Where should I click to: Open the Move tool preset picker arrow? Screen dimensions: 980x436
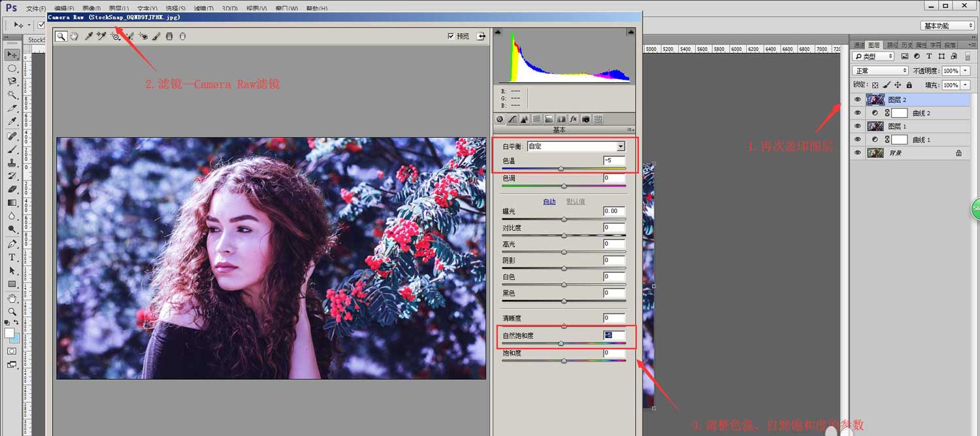[x=27, y=25]
